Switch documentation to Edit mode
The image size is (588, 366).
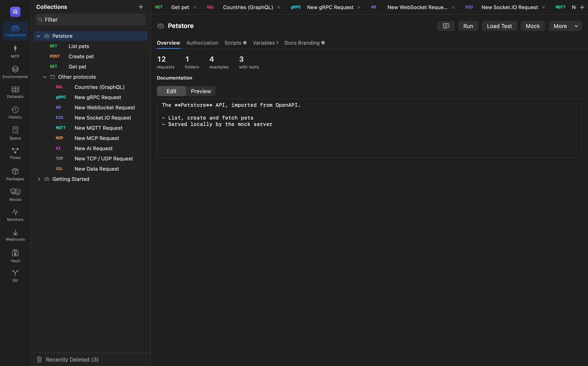click(x=171, y=91)
